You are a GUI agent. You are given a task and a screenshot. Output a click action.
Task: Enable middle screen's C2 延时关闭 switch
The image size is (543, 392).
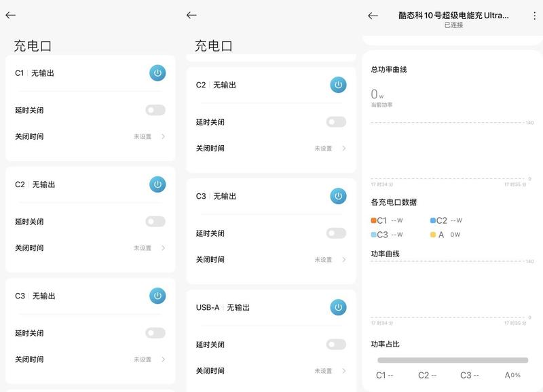(336, 122)
